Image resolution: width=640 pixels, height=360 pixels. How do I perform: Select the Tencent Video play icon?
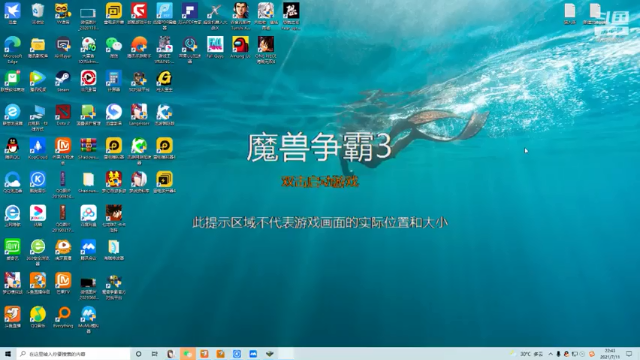tap(38, 81)
